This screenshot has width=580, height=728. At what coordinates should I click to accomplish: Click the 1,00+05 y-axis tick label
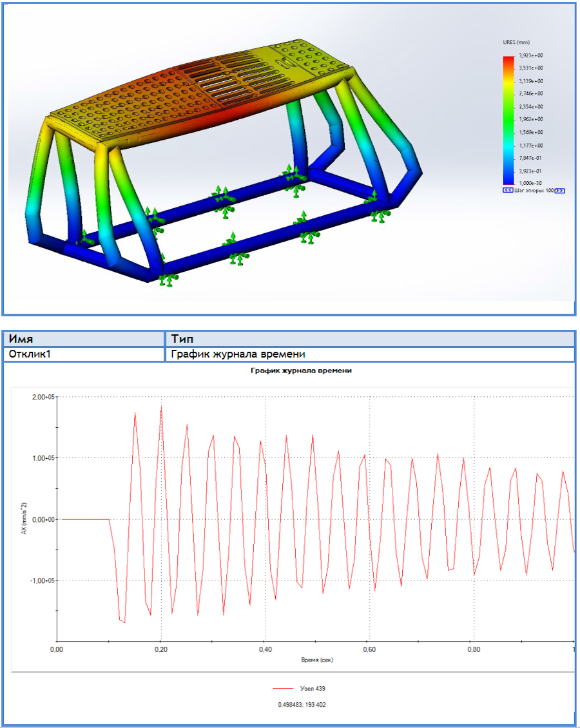tap(43, 458)
